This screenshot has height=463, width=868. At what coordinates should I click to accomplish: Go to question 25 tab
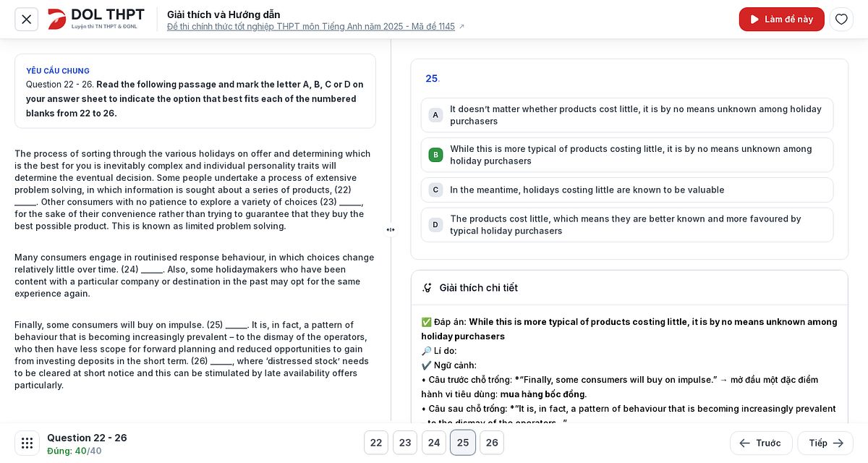point(463,443)
